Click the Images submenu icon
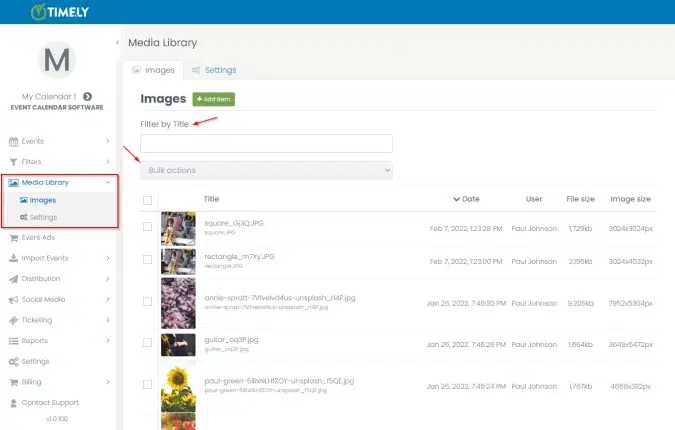Screen dimensions: 675x430 click(x=24, y=200)
